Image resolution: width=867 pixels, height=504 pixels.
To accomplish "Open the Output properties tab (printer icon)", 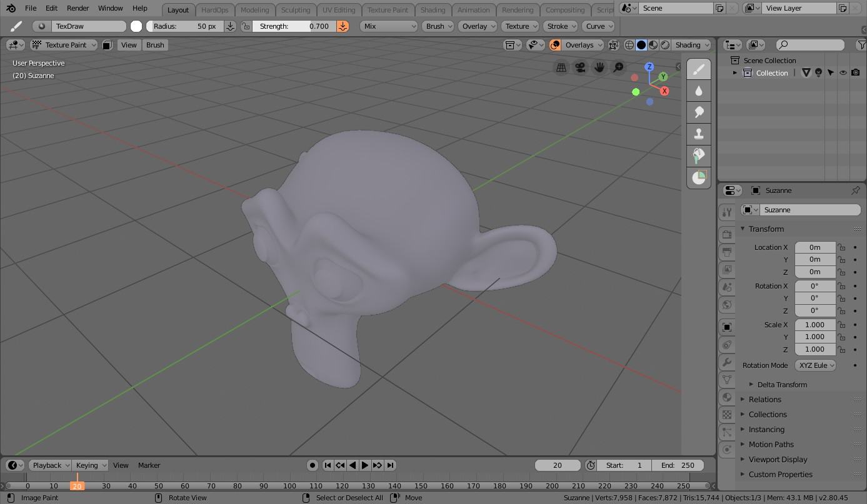I will (726, 252).
